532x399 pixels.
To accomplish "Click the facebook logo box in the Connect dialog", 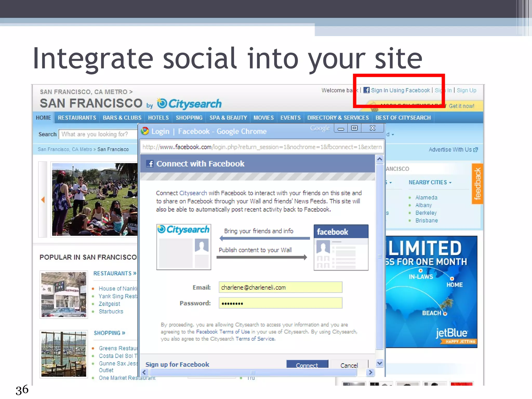I will pos(341,247).
